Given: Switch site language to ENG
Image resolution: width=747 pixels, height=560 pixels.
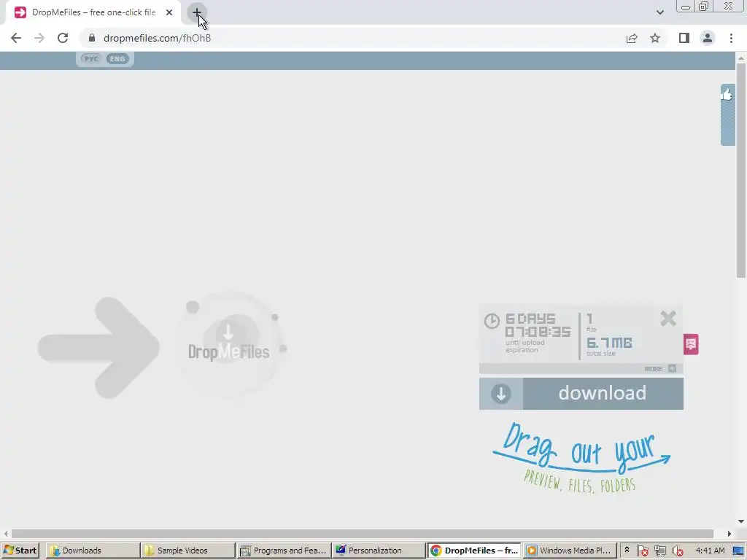Looking at the screenshot, I should [x=117, y=59].
